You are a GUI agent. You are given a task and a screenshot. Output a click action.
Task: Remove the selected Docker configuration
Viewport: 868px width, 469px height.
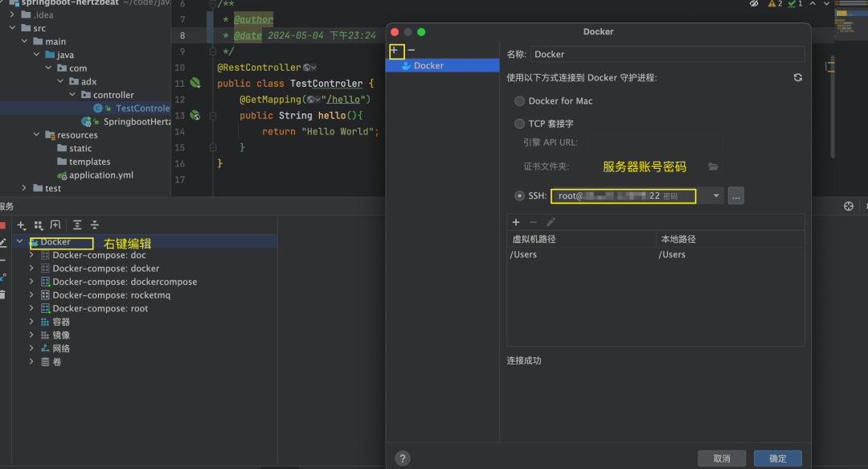[x=411, y=51]
